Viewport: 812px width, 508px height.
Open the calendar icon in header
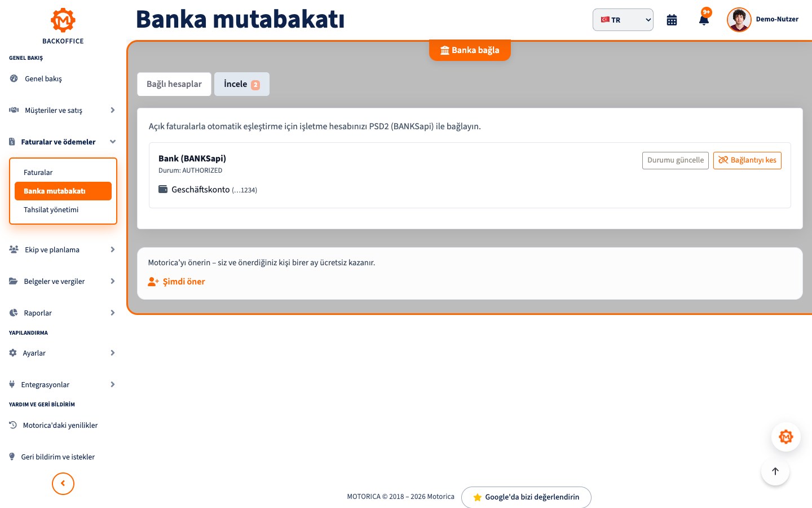pos(672,20)
